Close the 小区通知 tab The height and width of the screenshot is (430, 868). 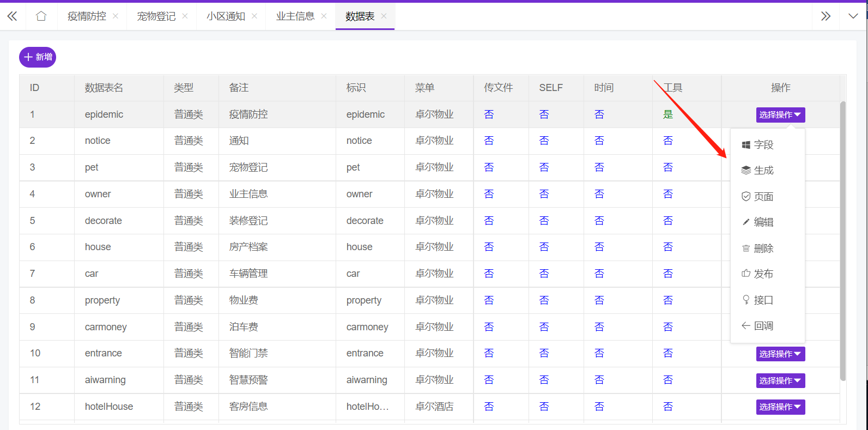point(254,16)
